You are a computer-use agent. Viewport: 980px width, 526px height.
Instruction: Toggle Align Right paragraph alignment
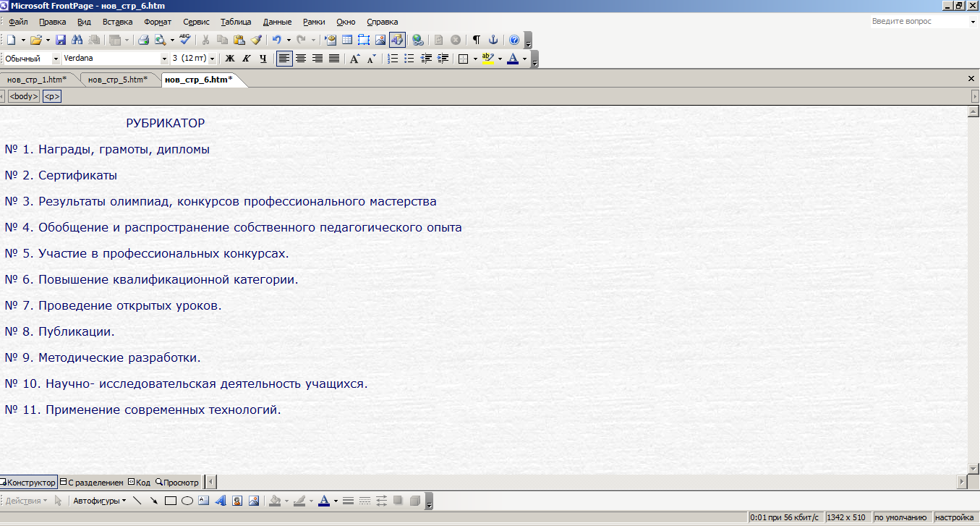point(318,59)
